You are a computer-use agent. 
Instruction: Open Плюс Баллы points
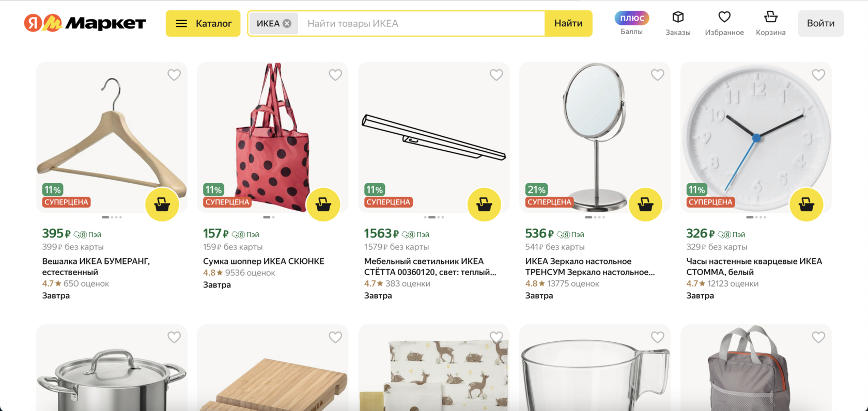tap(631, 23)
